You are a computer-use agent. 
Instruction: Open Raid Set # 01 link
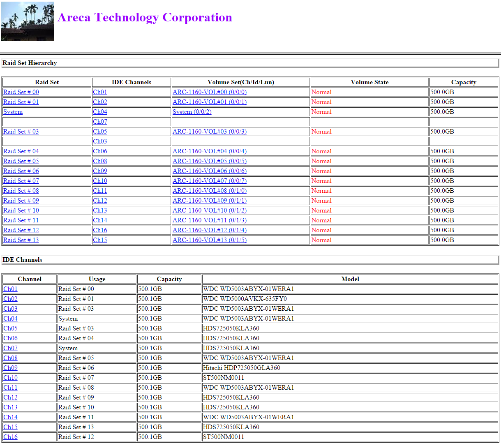pyautogui.click(x=21, y=102)
